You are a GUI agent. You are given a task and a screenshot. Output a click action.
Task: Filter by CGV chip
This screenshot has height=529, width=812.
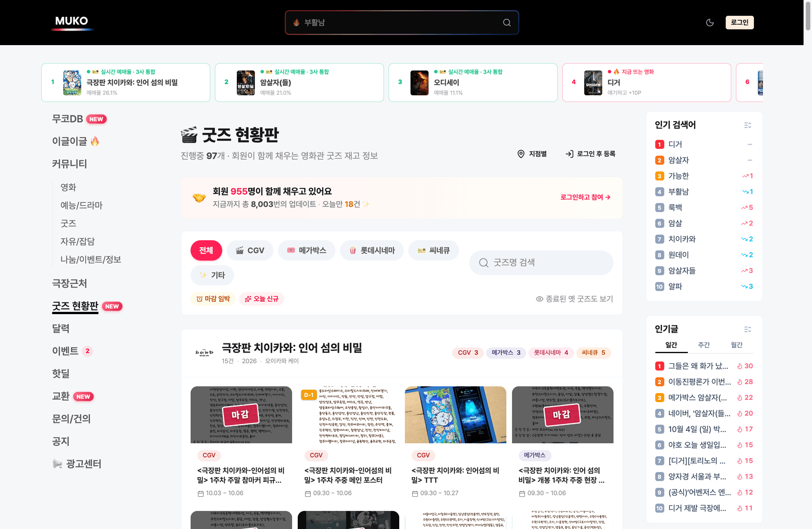[x=250, y=250]
